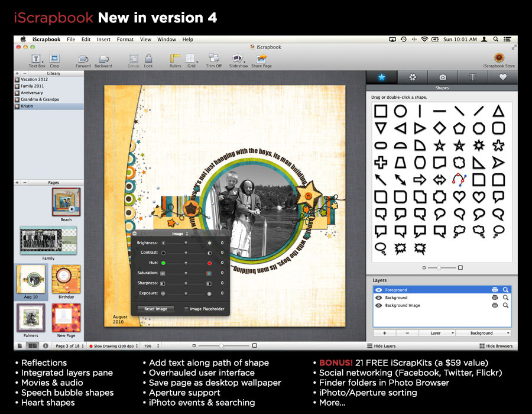532x414 pixels.
Task: Insert the trapezoid shape
Action: (x=400, y=163)
